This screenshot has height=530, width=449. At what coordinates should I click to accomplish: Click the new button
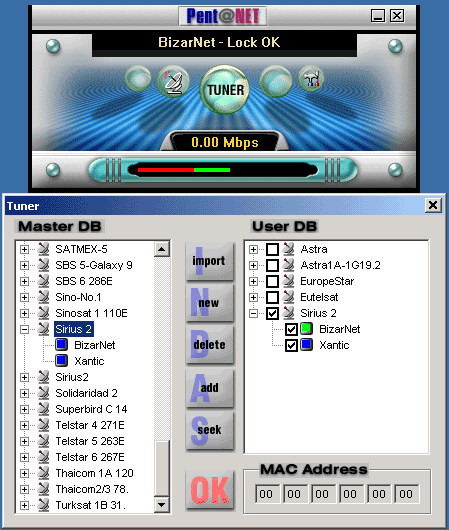click(x=210, y=303)
